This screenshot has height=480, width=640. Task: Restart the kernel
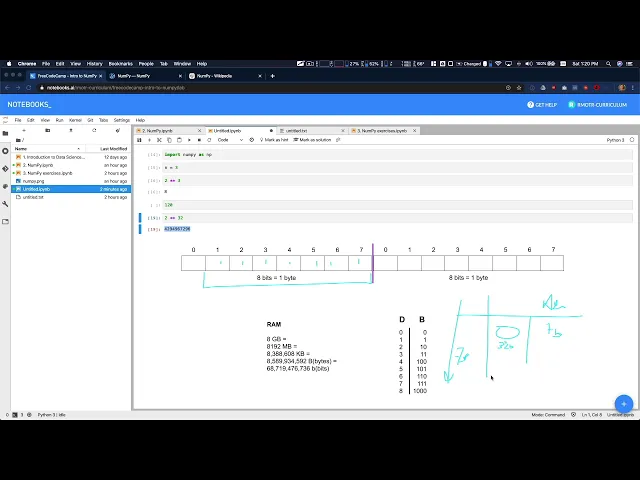click(209, 140)
